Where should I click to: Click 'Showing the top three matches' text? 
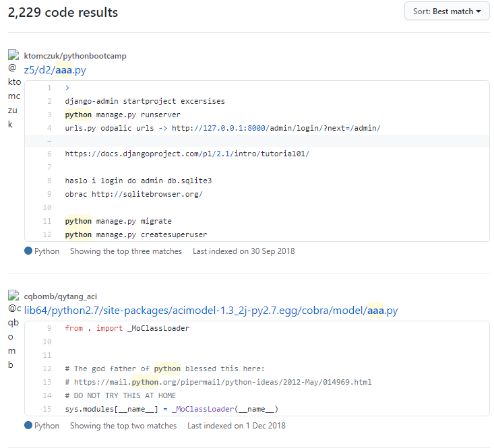(126, 251)
